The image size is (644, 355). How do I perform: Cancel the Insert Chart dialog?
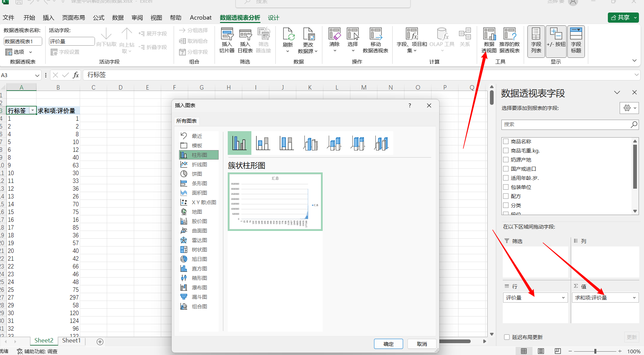(x=421, y=344)
